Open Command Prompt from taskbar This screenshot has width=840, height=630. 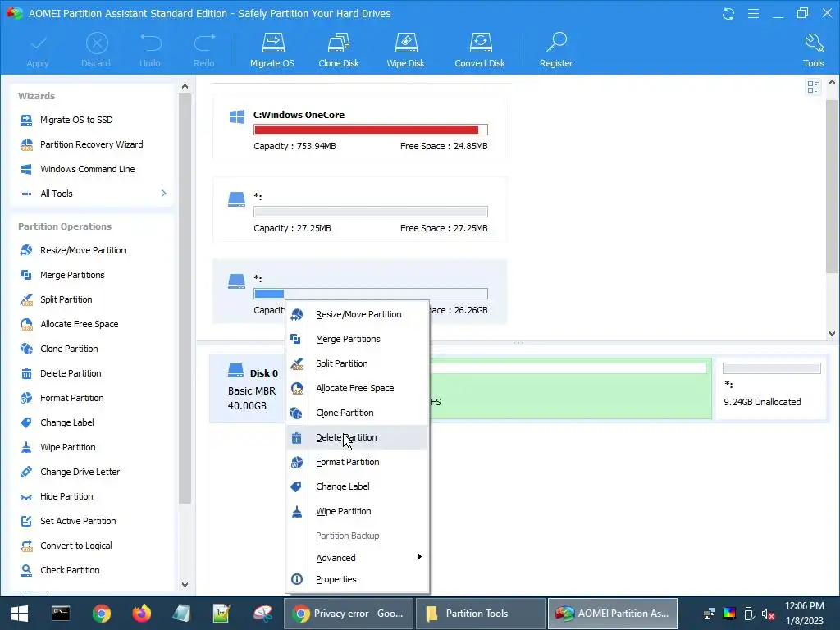61,614
